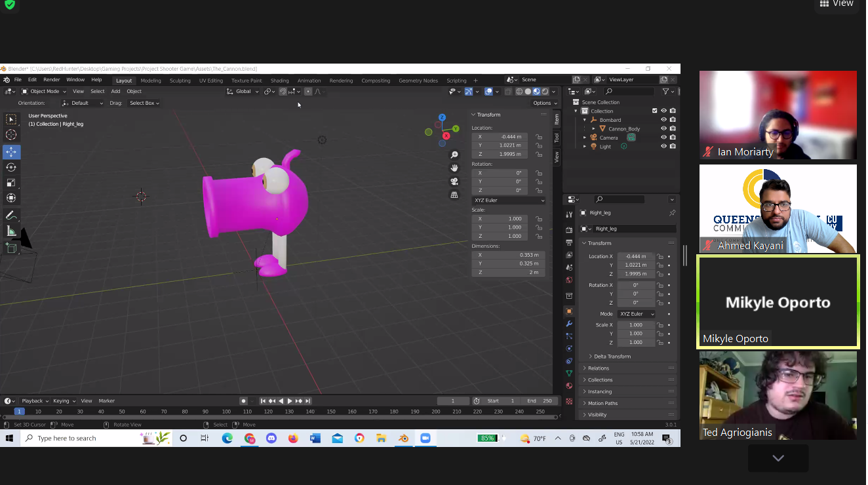Collapse the Bombard tree item
The width and height of the screenshot is (868, 485).
(x=585, y=120)
